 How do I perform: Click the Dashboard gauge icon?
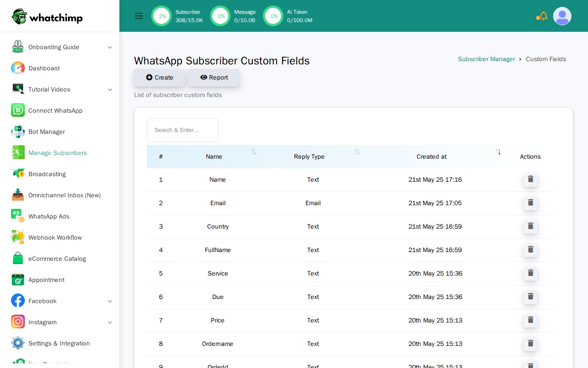click(x=18, y=68)
